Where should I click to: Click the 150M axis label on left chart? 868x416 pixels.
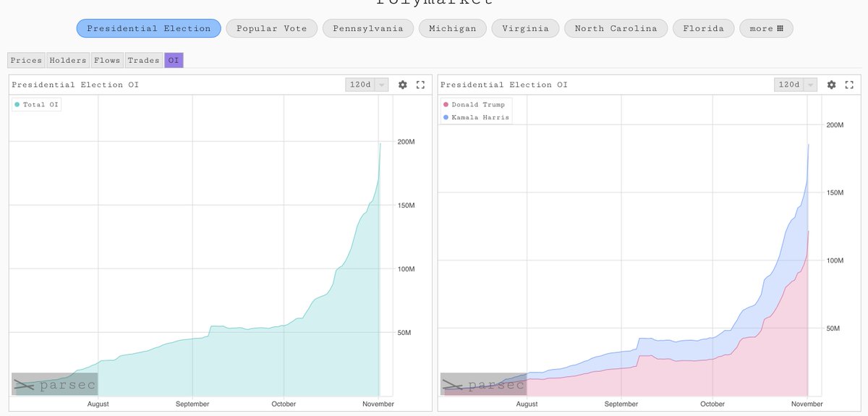(x=407, y=205)
